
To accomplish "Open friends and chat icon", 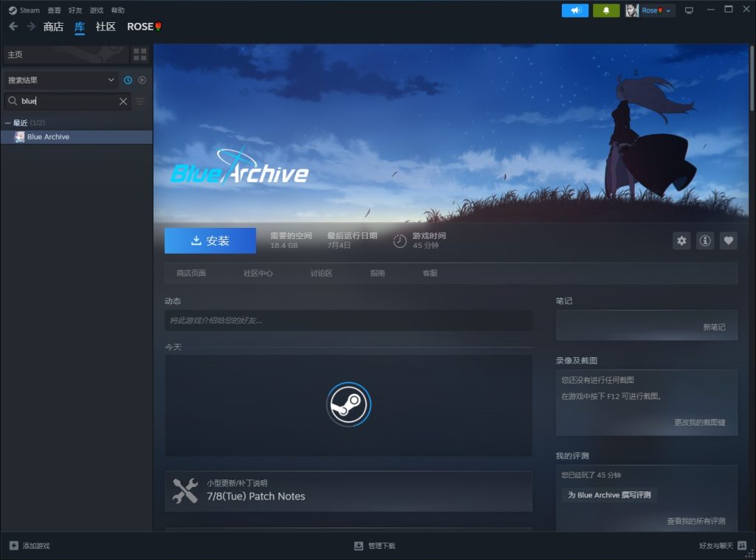I will click(x=742, y=545).
